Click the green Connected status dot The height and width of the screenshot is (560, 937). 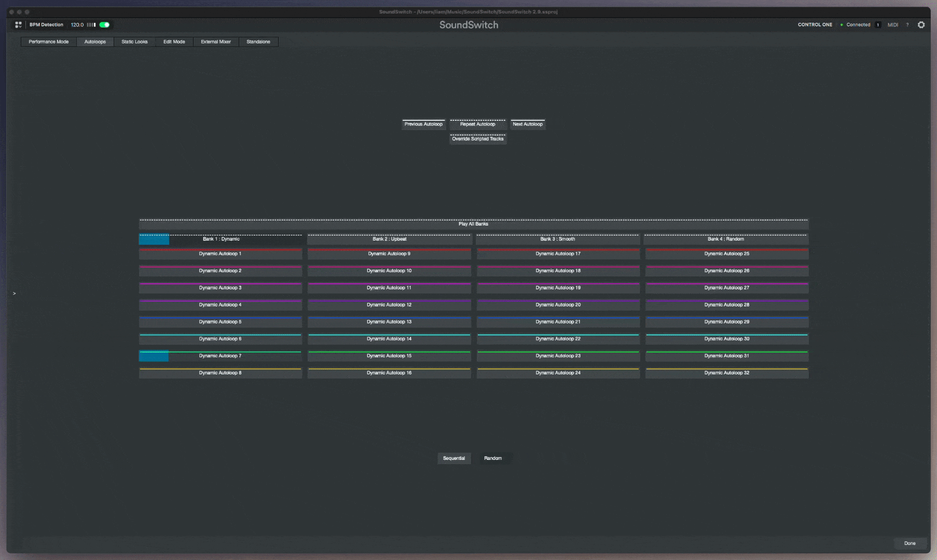click(x=842, y=25)
